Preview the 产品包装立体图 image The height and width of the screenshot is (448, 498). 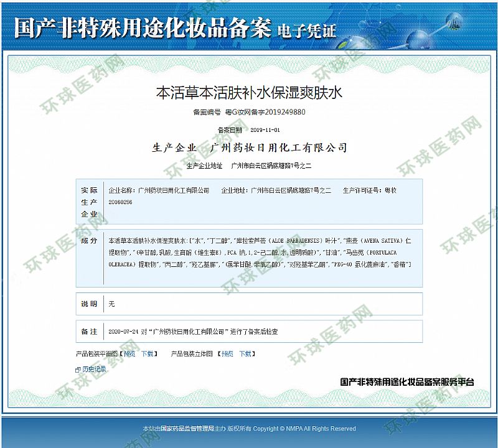click(x=228, y=353)
